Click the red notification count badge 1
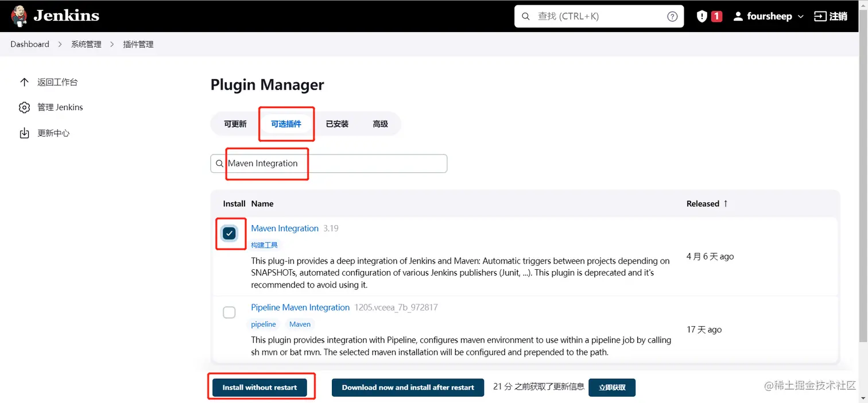 (716, 17)
